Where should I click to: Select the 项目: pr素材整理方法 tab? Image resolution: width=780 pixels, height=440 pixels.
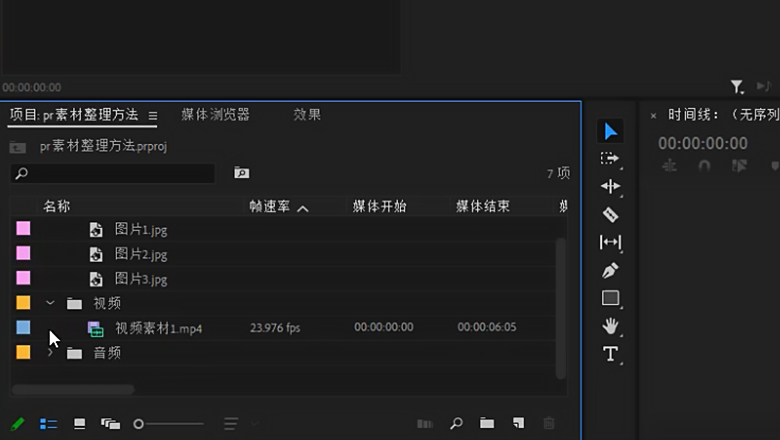(74, 115)
